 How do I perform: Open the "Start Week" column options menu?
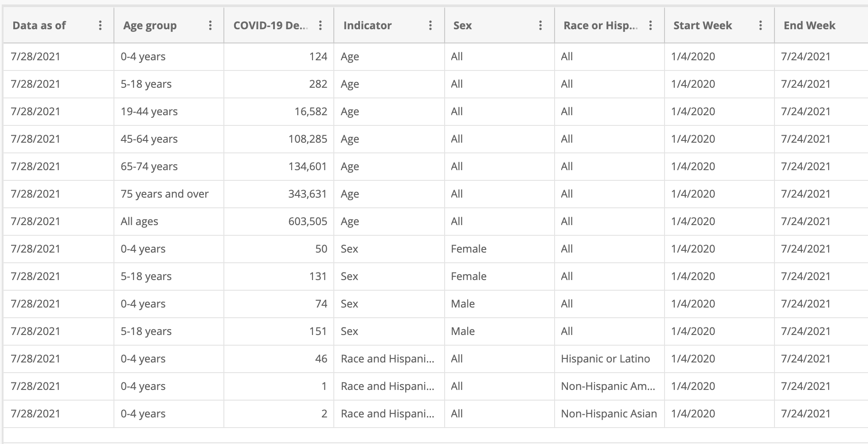coord(760,25)
